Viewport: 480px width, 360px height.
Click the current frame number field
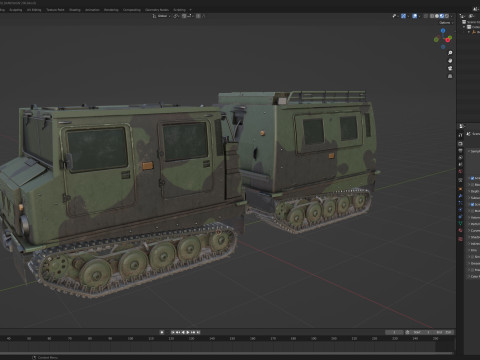[x=394, y=332]
